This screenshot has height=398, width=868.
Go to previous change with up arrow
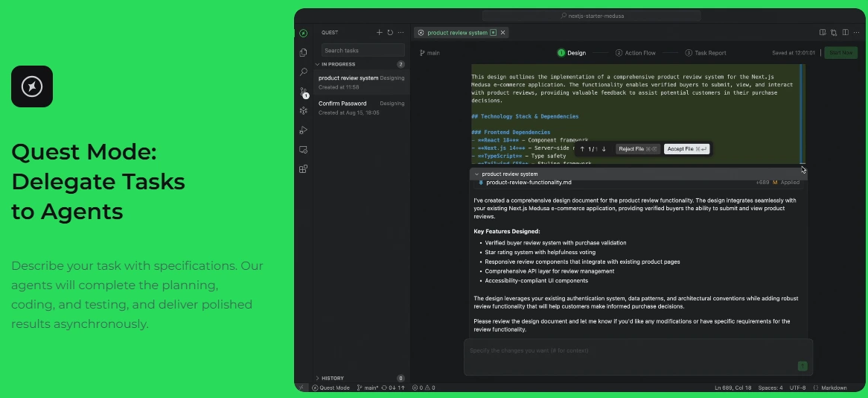pos(582,149)
